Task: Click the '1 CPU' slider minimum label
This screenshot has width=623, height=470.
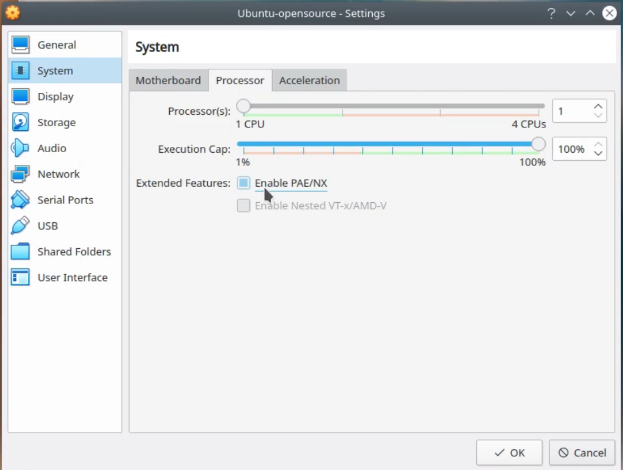Action: [250, 124]
